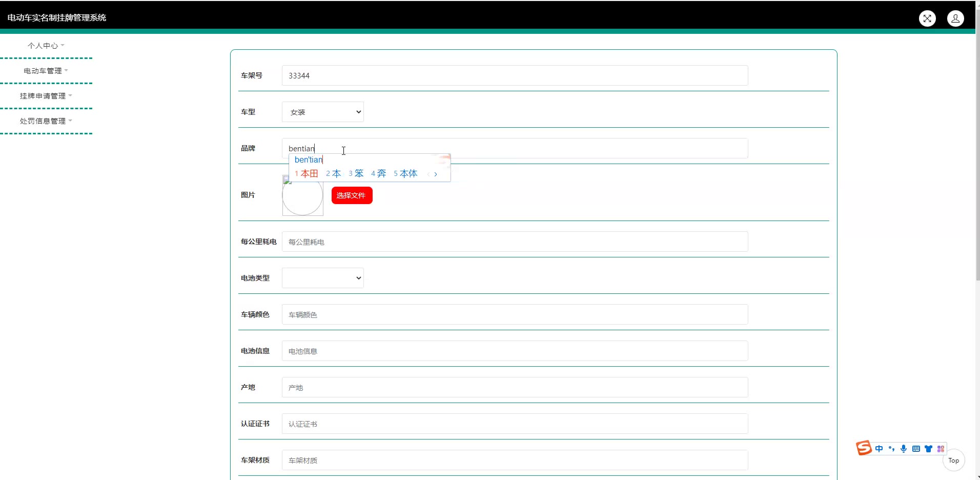
Task: Open the 车型 dropdown showing 女装
Action: [x=323, y=112]
